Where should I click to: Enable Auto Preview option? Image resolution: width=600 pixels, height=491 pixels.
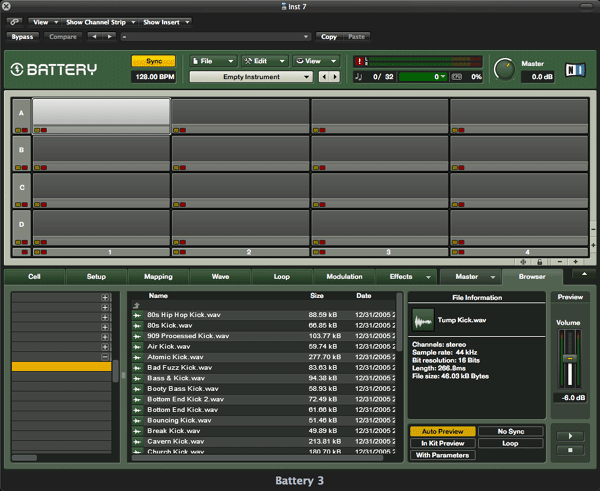(x=442, y=431)
